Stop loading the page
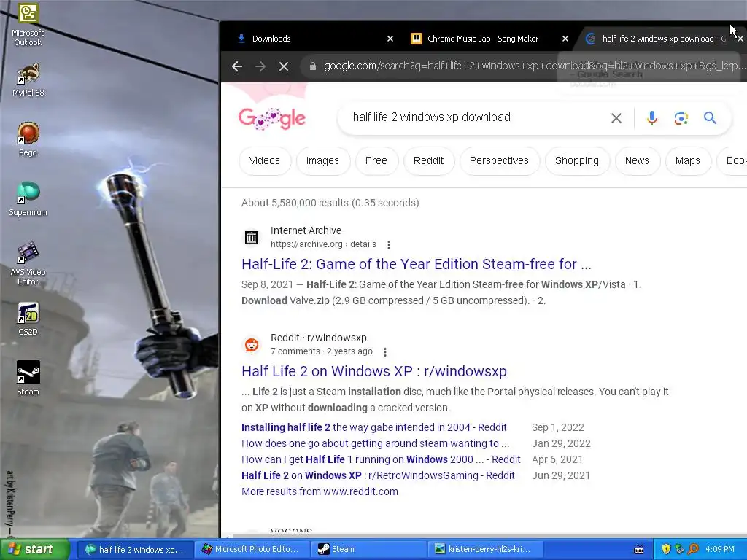The width and height of the screenshot is (747, 560). coord(284,66)
